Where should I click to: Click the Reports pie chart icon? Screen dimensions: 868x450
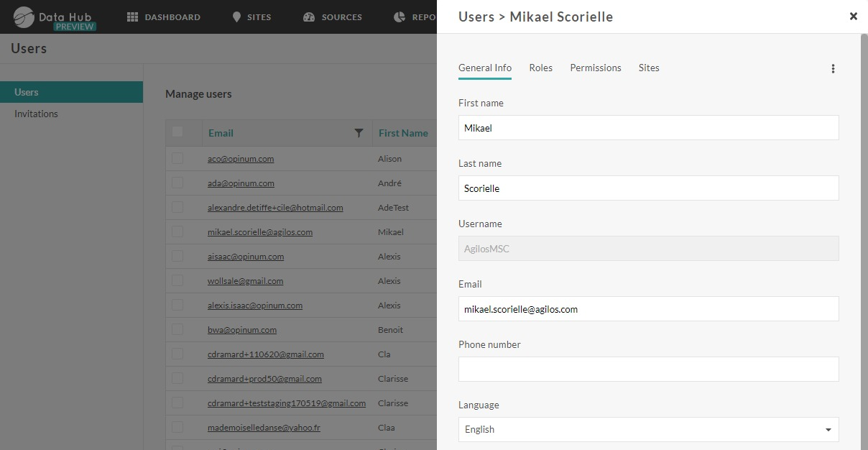400,17
